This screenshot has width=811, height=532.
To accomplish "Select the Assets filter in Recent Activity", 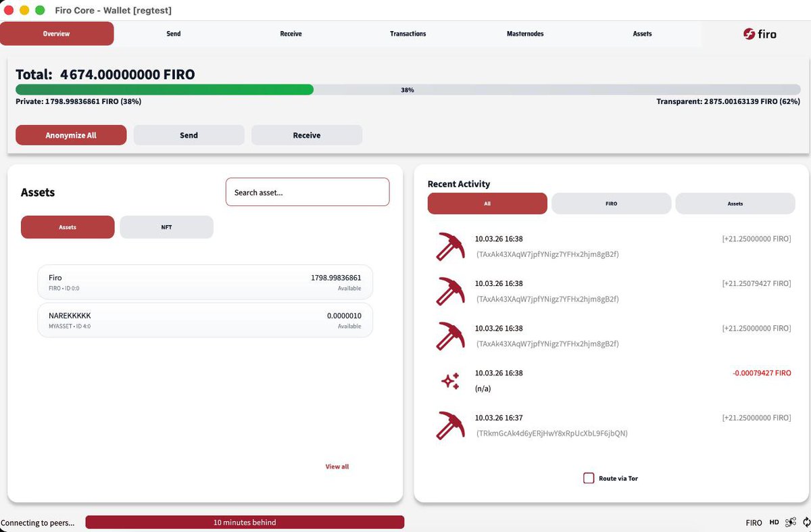I will click(x=735, y=203).
